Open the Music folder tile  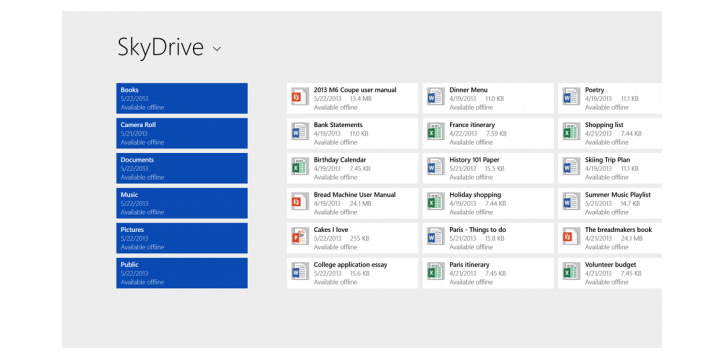point(182,203)
